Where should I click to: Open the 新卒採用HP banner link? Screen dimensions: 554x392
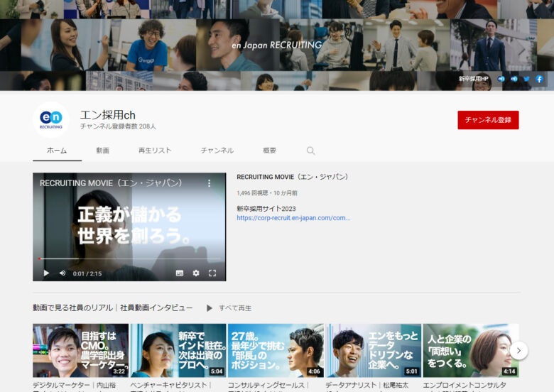coord(474,79)
